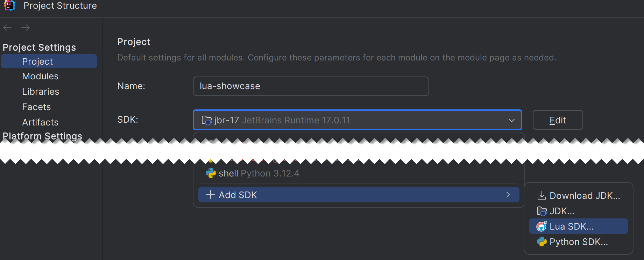The image size is (644, 260).
Task: Click the plus icon beside Add SDK
Action: pos(210,195)
